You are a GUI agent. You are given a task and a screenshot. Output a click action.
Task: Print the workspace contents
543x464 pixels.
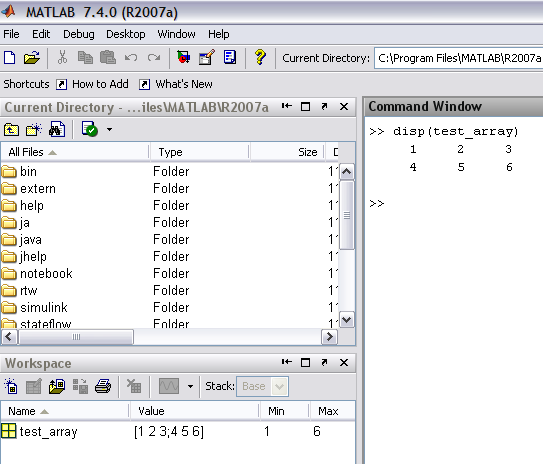103,386
